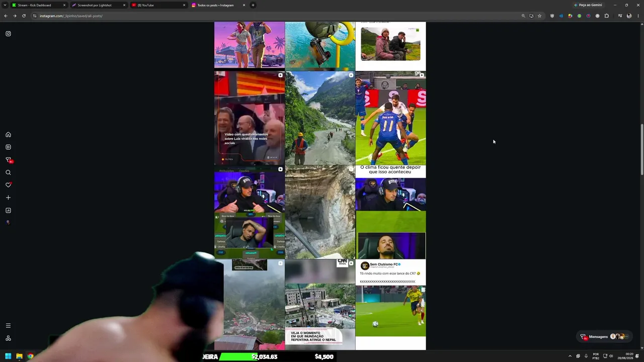Viewport: 644px width, 362px height.
Task: Open profile avatar in Instagram sidebar
Action: point(8,222)
